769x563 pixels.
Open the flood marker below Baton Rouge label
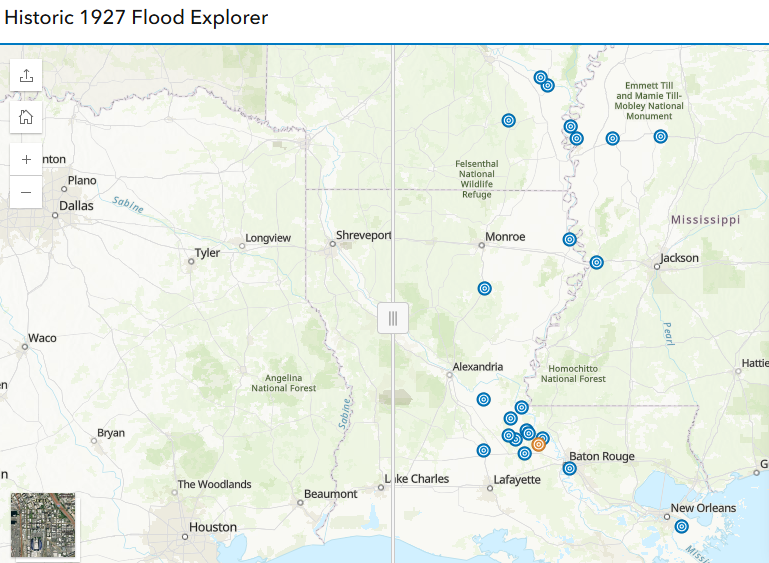click(569, 468)
